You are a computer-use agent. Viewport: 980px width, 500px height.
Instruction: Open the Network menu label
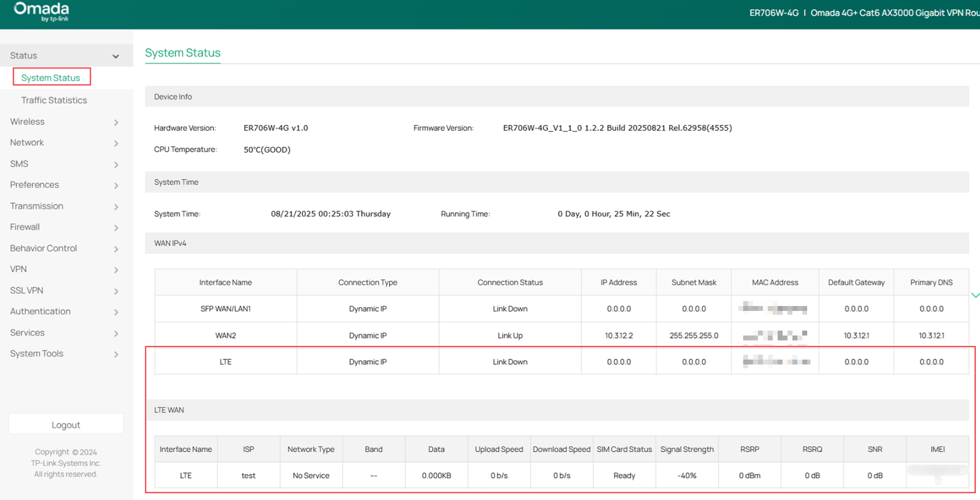click(27, 142)
